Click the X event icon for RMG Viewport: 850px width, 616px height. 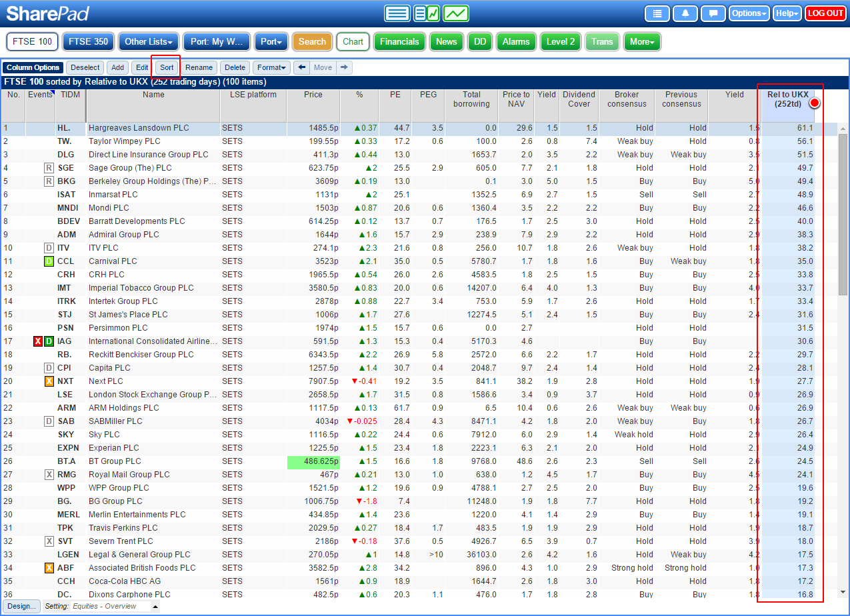coord(49,475)
